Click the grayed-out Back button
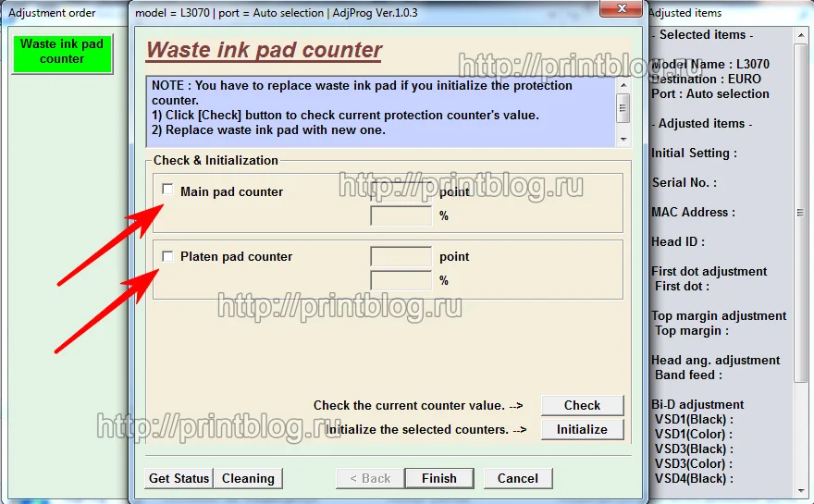Image resolution: width=814 pixels, height=504 pixels. coord(370,478)
